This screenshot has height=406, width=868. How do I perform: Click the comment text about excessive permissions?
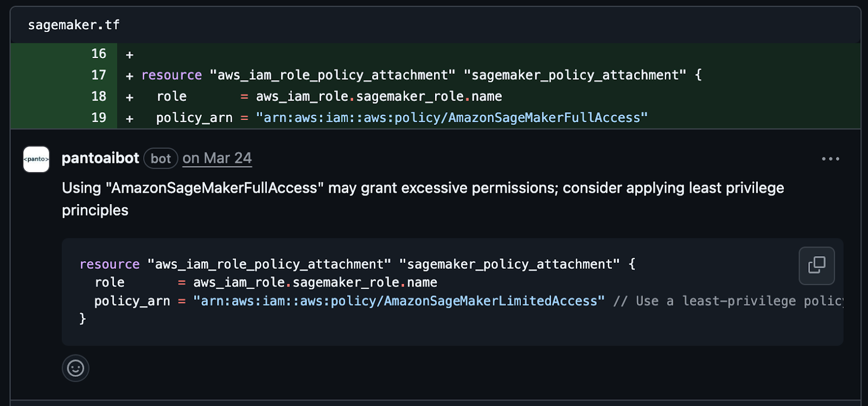(423, 199)
